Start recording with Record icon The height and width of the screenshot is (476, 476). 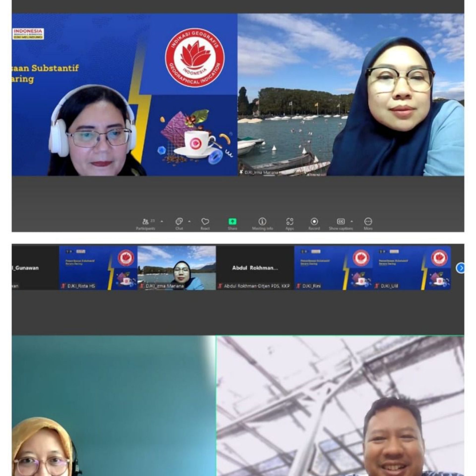[x=314, y=221]
